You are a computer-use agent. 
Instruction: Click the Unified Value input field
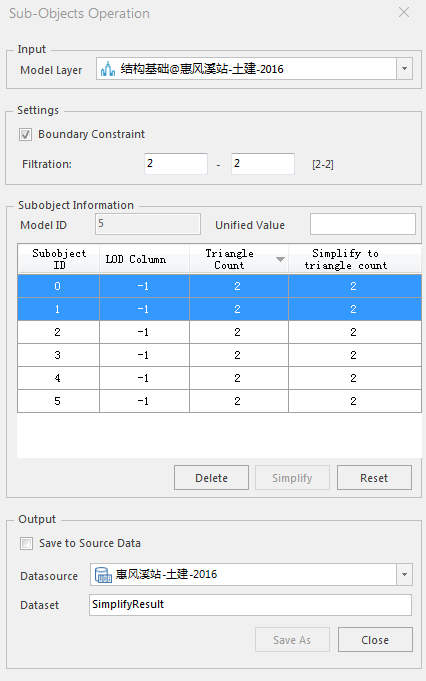point(363,224)
